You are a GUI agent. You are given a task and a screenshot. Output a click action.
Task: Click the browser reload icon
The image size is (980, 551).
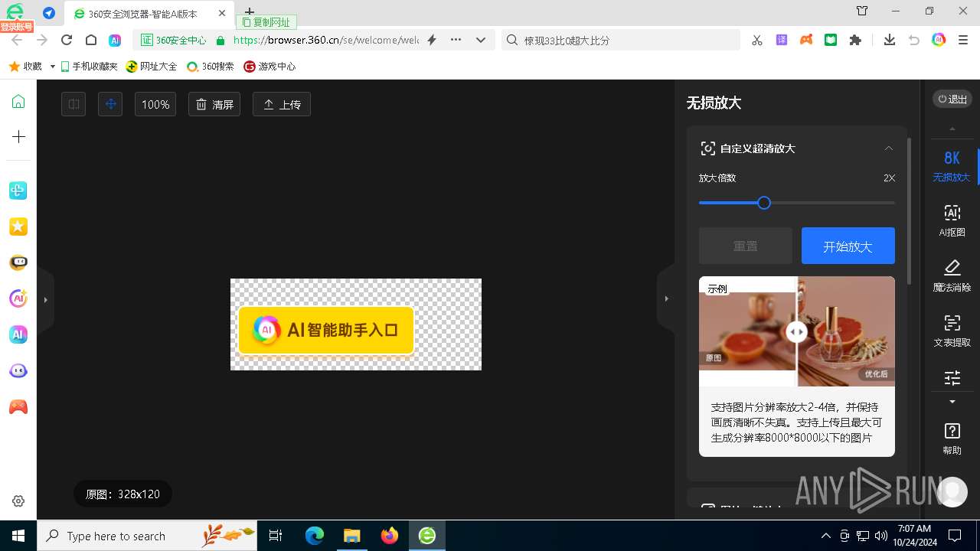(x=67, y=40)
